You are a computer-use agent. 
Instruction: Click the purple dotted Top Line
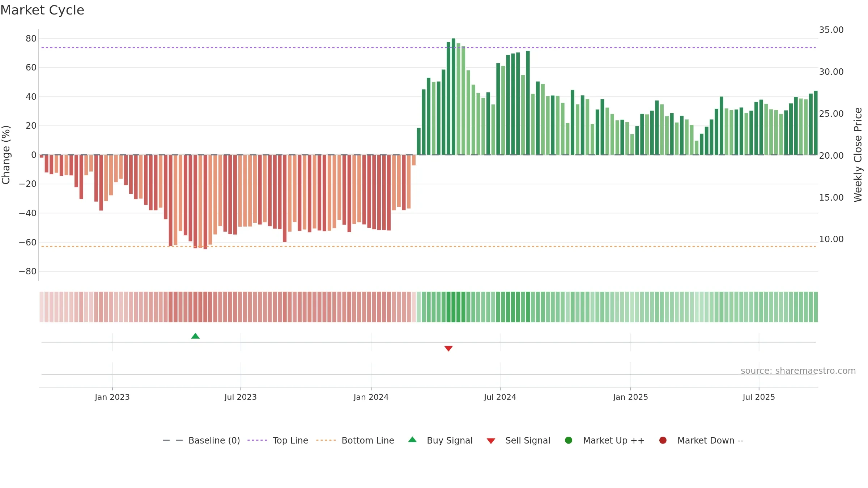click(x=429, y=47)
